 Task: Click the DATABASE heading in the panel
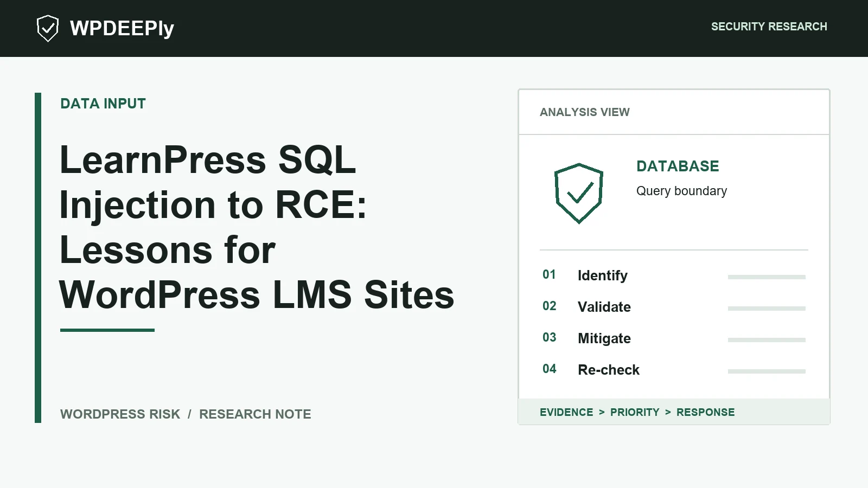click(x=678, y=166)
